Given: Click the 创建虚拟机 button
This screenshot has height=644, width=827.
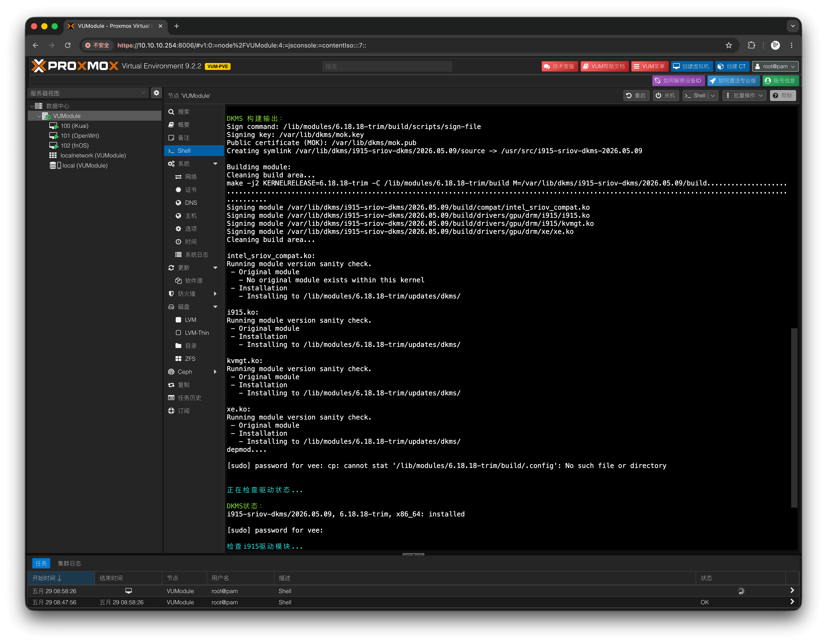Looking at the screenshot, I should coord(692,66).
